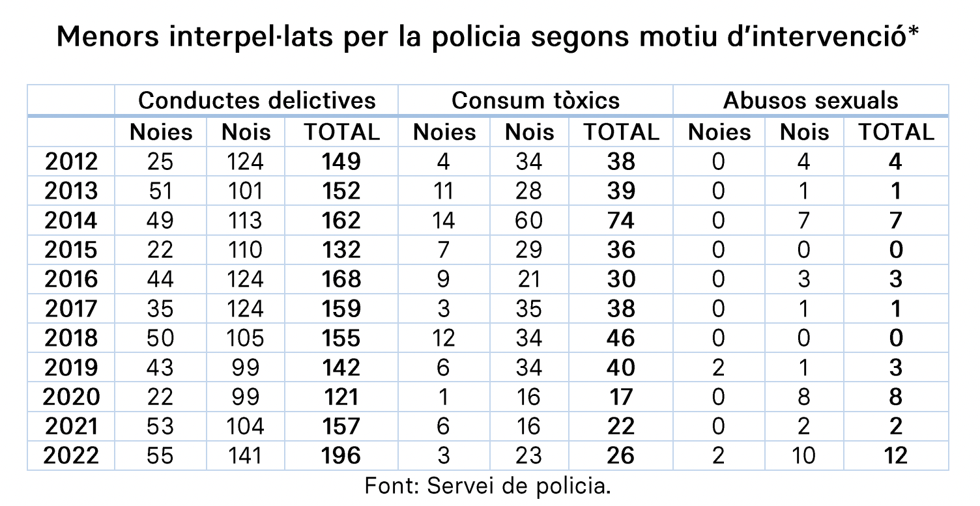The image size is (980, 506).
Task: Click the bold total 74 for 2014
Action: coord(620,220)
